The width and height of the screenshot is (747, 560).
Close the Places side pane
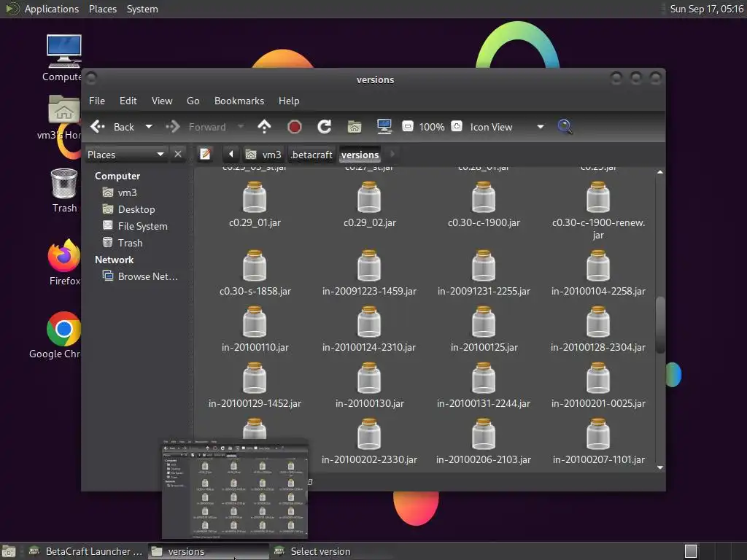(x=178, y=155)
